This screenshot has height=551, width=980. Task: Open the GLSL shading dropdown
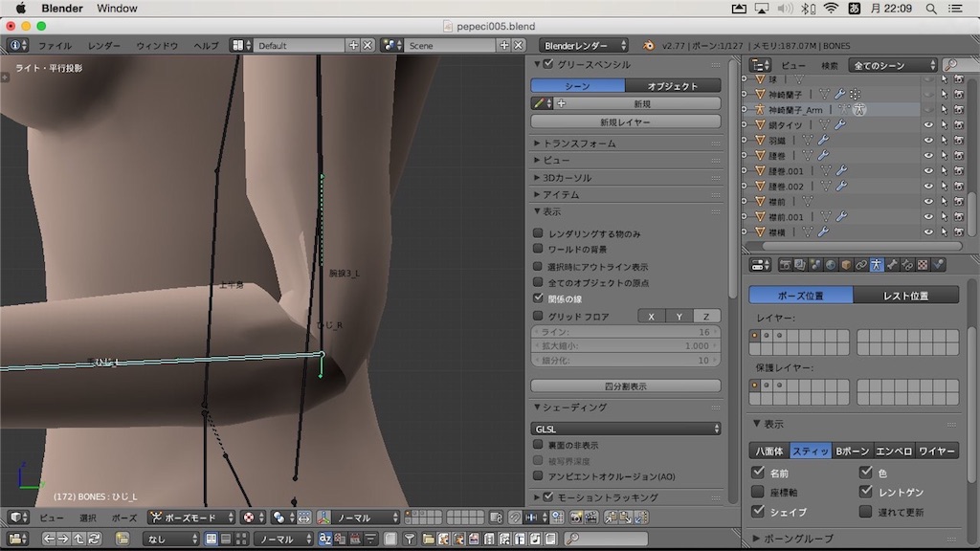tap(626, 429)
